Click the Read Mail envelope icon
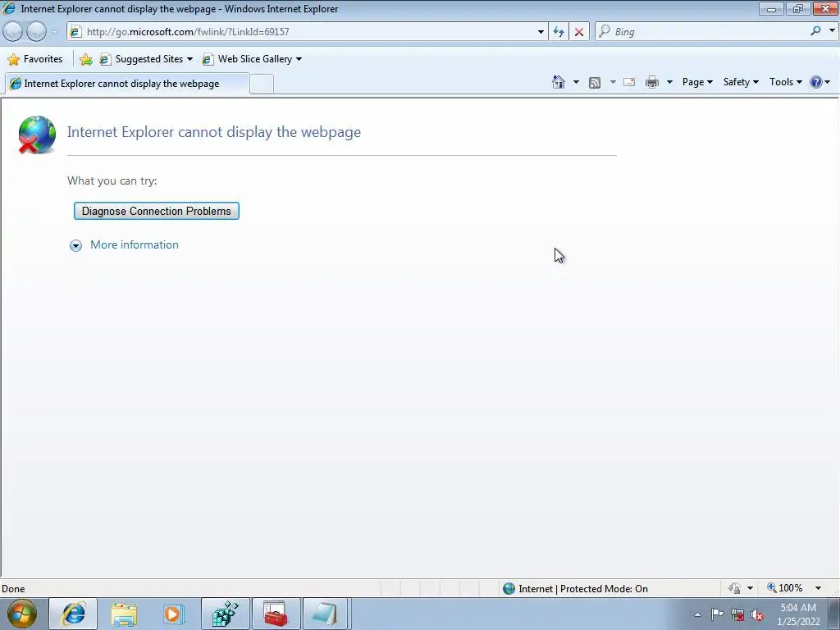 (629, 82)
